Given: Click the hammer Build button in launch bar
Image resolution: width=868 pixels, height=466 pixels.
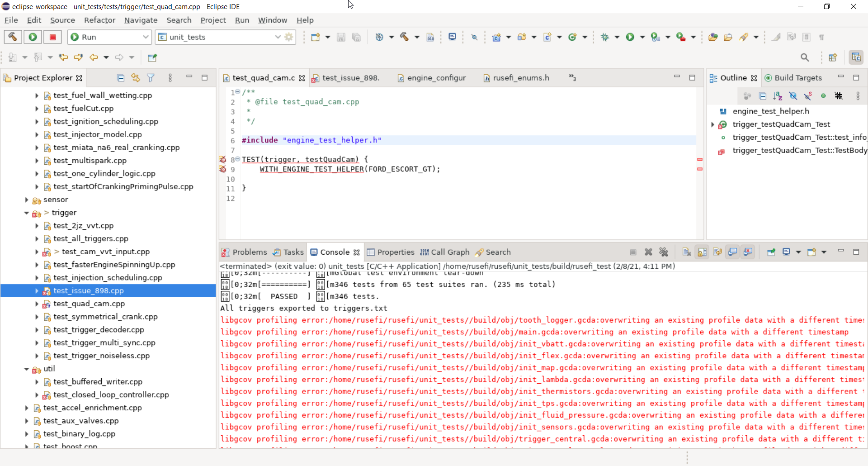Looking at the screenshot, I should pos(13,37).
